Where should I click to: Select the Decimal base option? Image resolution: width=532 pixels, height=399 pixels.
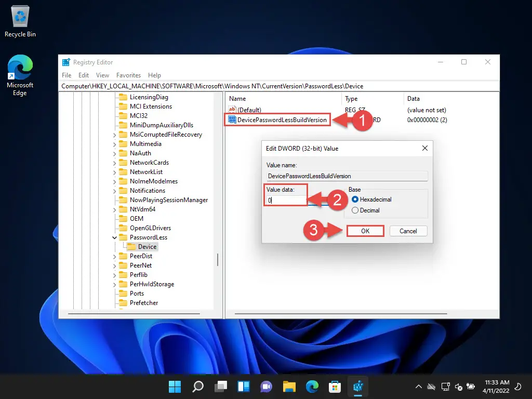pyautogui.click(x=355, y=210)
